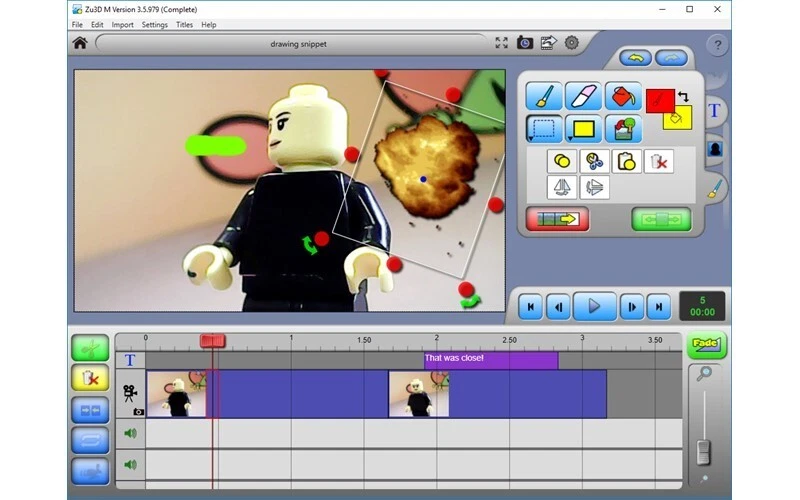The width and height of the screenshot is (800, 500).
Task: Click the redo arrow button
Action: (x=671, y=58)
